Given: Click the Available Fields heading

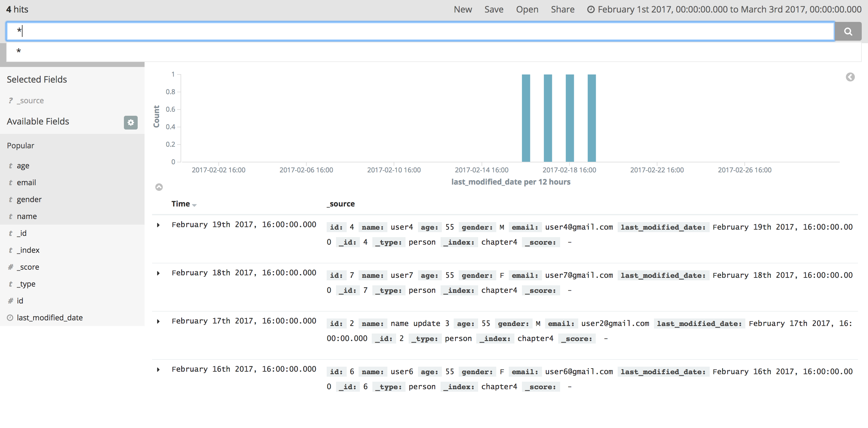Looking at the screenshot, I should (x=38, y=121).
